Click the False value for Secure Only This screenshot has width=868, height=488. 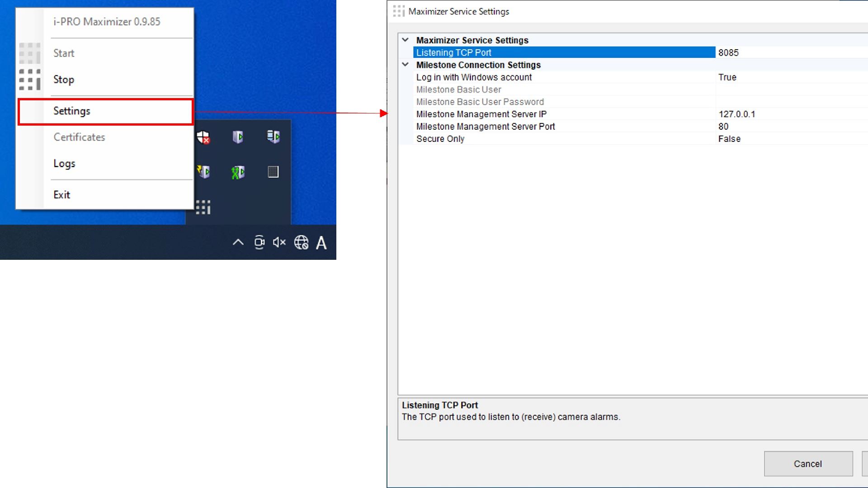(x=792, y=139)
